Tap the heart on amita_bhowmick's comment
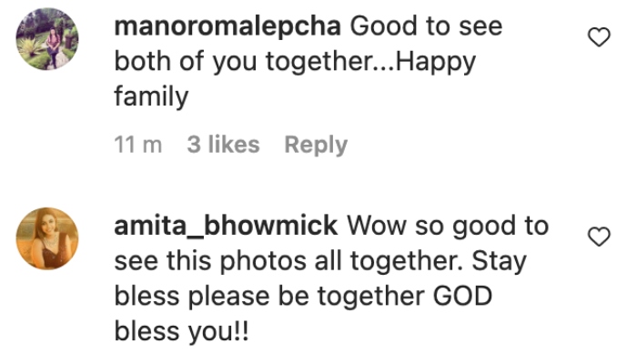The width and height of the screenshot is (637, 364). pyautogui.click(x=598, y=238)
